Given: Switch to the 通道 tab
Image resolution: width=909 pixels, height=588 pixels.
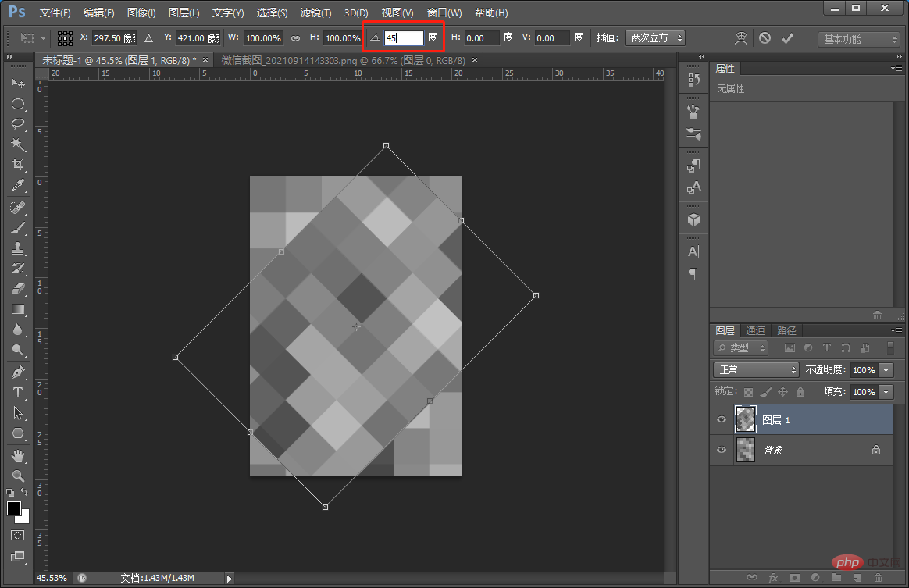Looking at the screenshot, I should point(755,330).
